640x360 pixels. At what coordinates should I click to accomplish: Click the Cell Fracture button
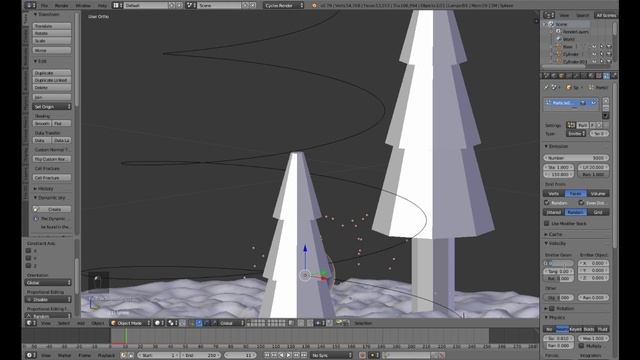(x=52, y=178)
